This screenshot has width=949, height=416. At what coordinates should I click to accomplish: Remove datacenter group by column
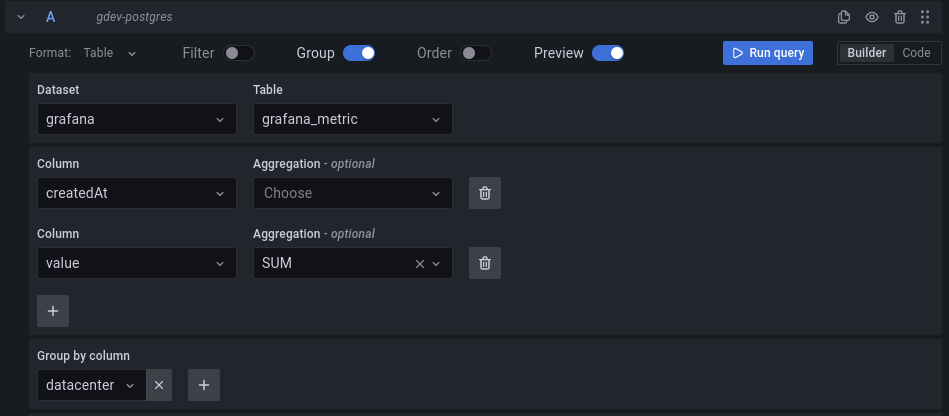click(159, 385)
